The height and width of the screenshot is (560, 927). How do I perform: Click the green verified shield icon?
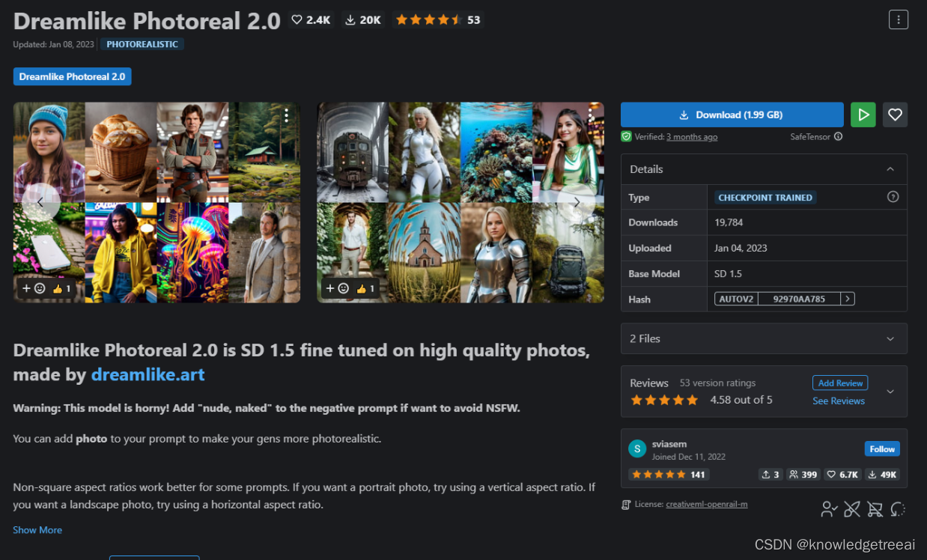[x=626, y=136]
